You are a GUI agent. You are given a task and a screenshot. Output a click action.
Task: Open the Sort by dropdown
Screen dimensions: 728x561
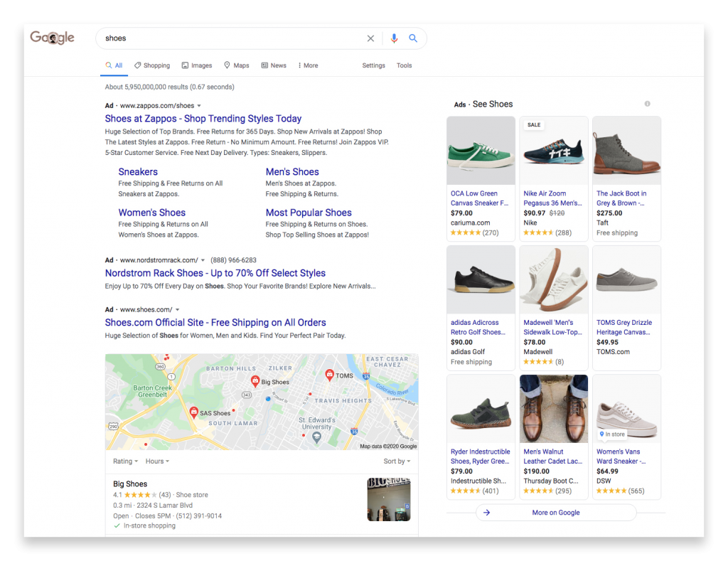397,461
